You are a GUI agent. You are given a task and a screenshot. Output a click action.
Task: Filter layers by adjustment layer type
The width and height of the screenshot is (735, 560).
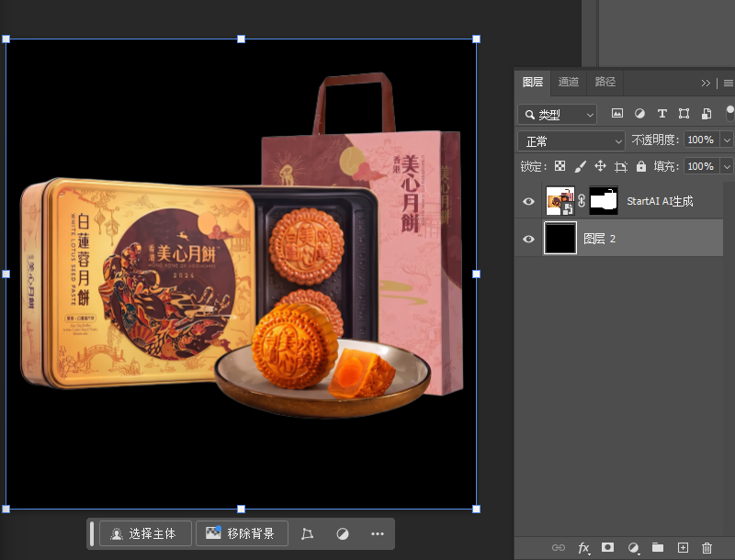(x=639, y=113)
